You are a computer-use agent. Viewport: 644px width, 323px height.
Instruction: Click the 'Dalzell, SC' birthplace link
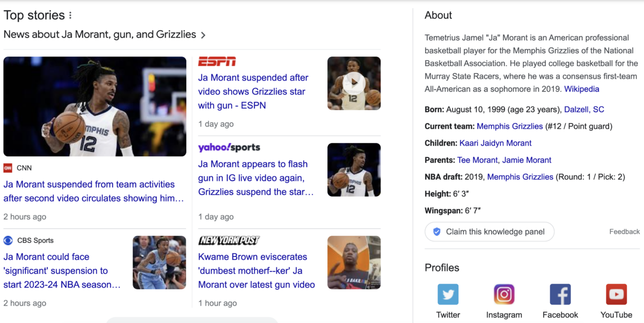(x=584, y=110)
